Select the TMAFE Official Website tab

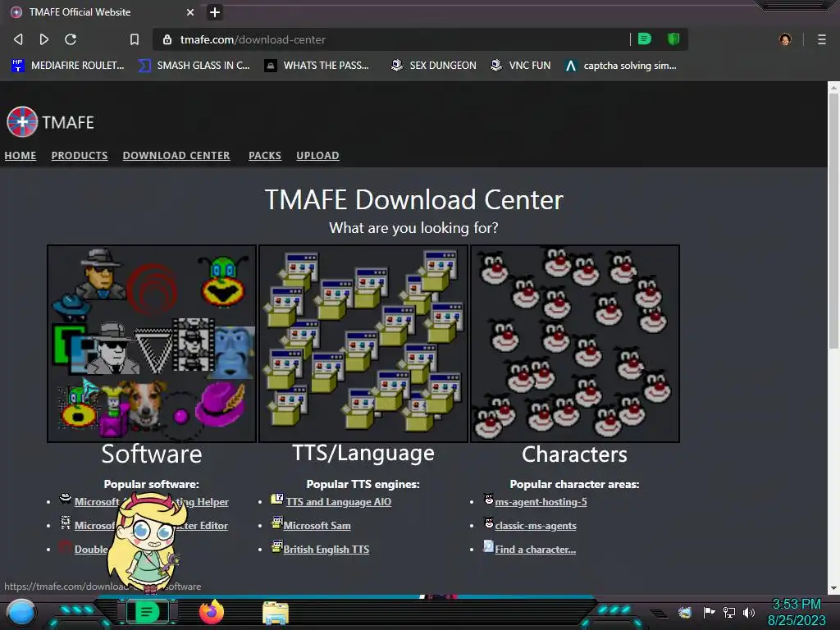[102, 11]
